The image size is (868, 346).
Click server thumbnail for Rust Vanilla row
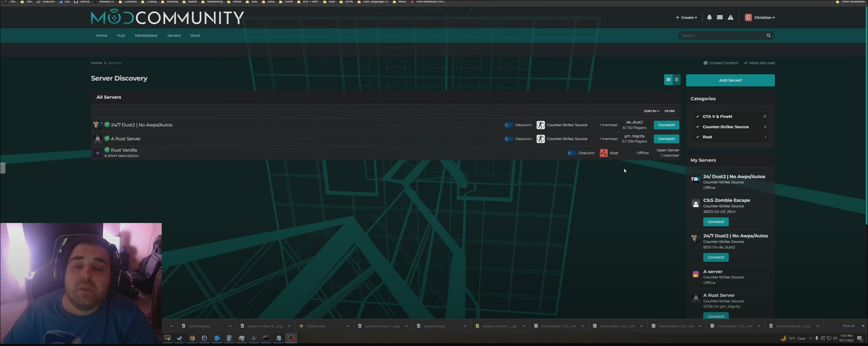[97, 153]
